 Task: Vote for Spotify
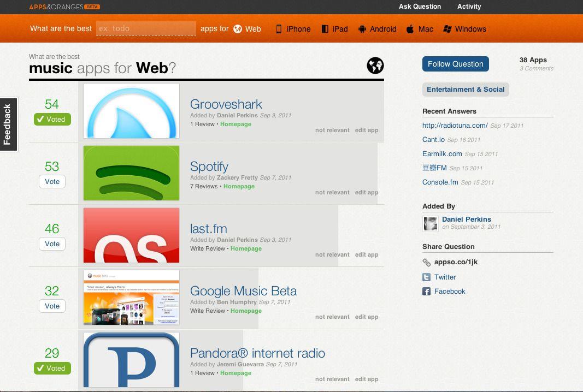52,182
